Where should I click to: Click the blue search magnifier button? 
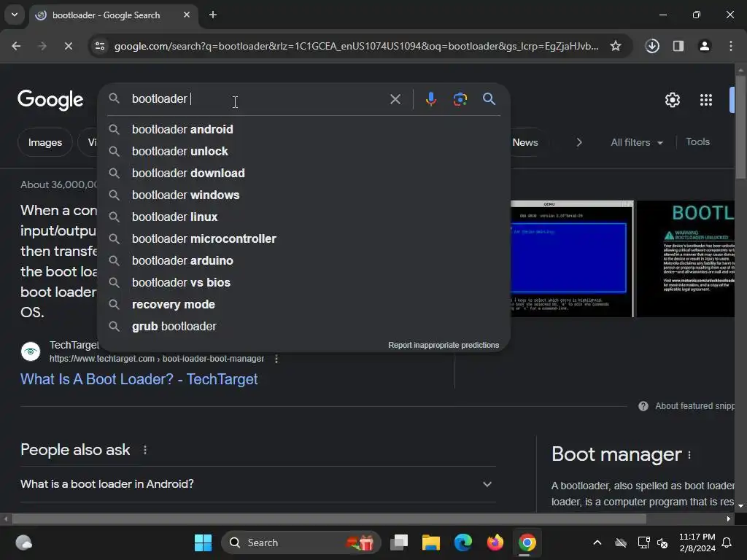(489, 99)
